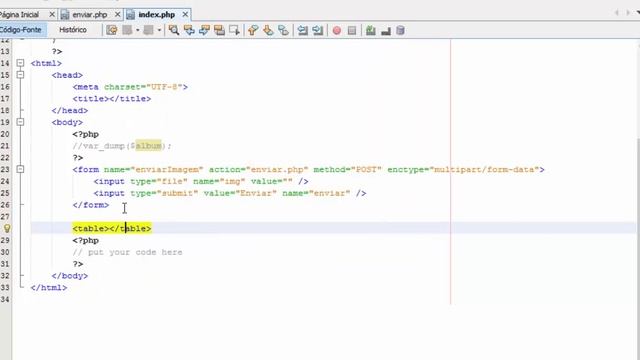Click the "multipart/form-data" enctype value

tap(484, 169)
